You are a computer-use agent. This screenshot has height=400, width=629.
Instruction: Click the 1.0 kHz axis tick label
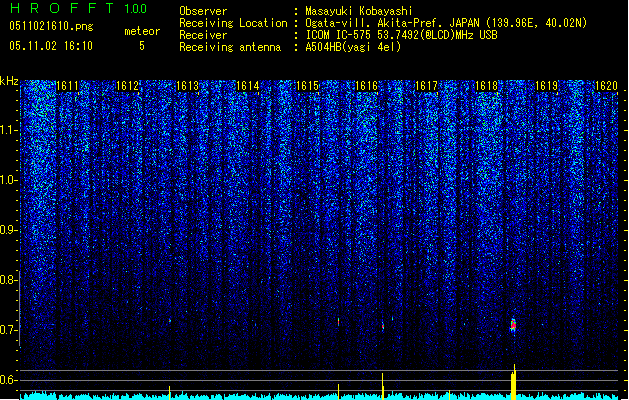coord(9,180)
